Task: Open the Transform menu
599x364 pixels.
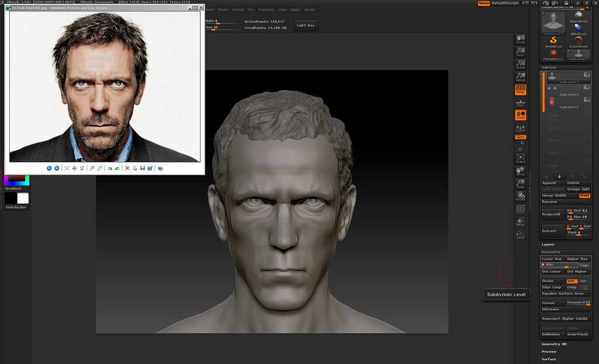Action: coord(266,9)
